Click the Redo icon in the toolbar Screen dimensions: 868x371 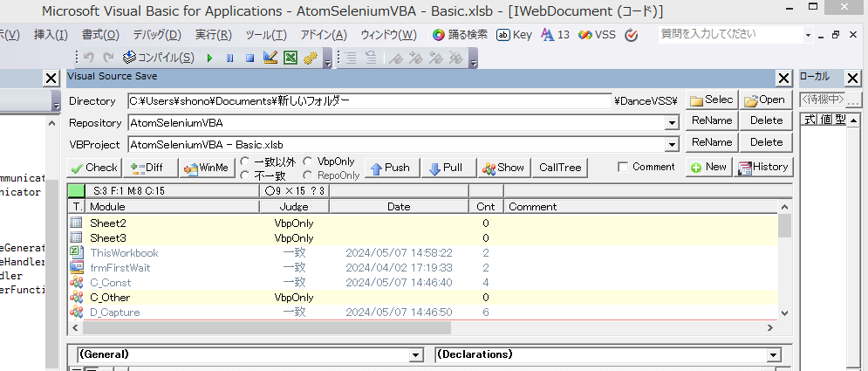[x=109, y=58]
